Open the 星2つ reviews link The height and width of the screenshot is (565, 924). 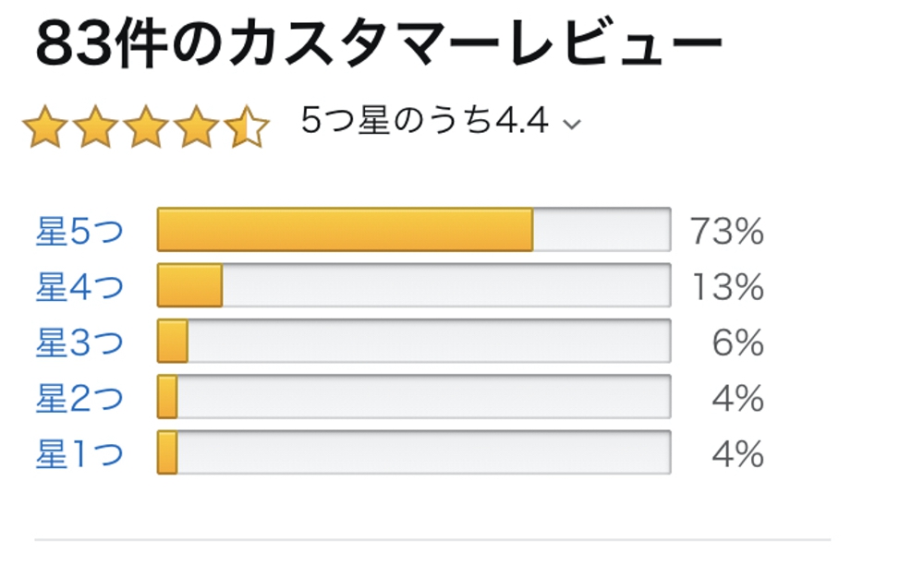(x=79, y=398)
